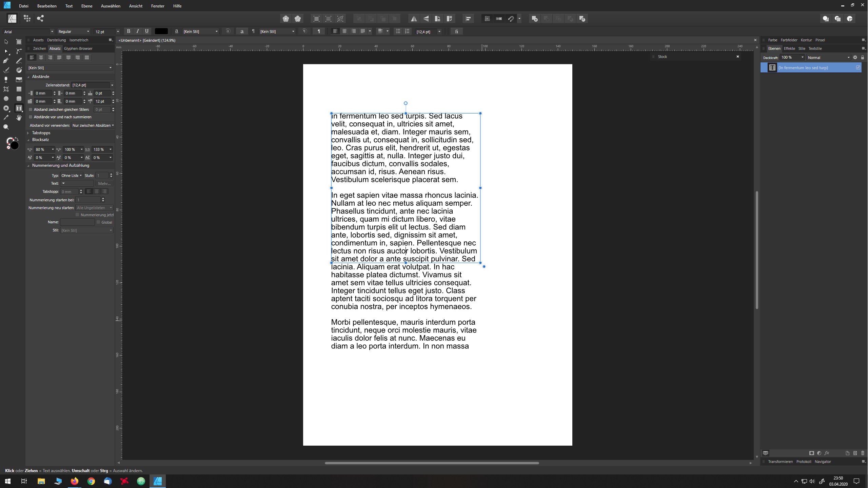
Task: Toggle the layer lock icon
Action: click(x=863, y=58)
